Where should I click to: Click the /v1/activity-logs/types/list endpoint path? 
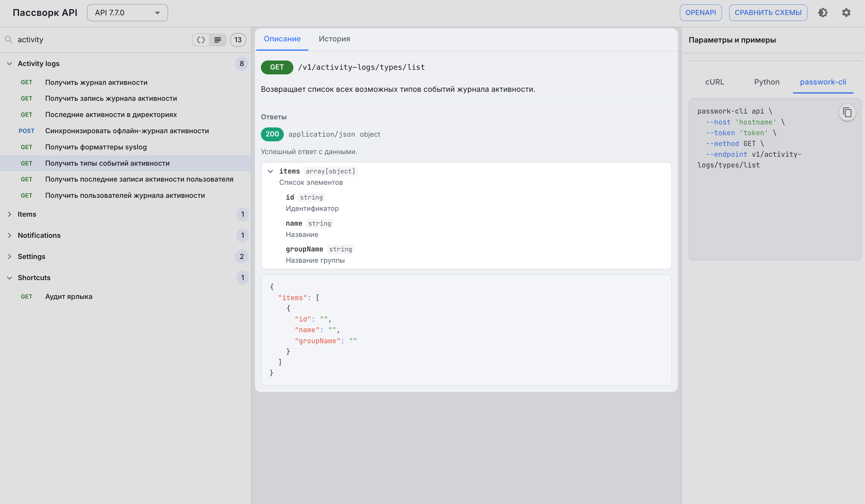pyautogui.click(x=362, y=67)
